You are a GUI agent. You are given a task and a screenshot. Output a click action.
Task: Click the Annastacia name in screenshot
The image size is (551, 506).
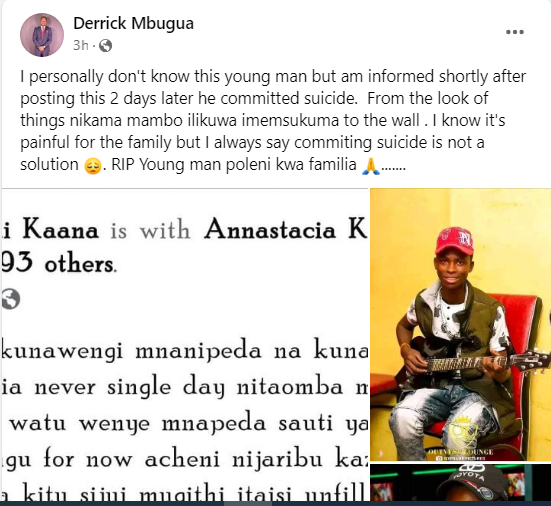pyautogui.click(x=270, y=230)
